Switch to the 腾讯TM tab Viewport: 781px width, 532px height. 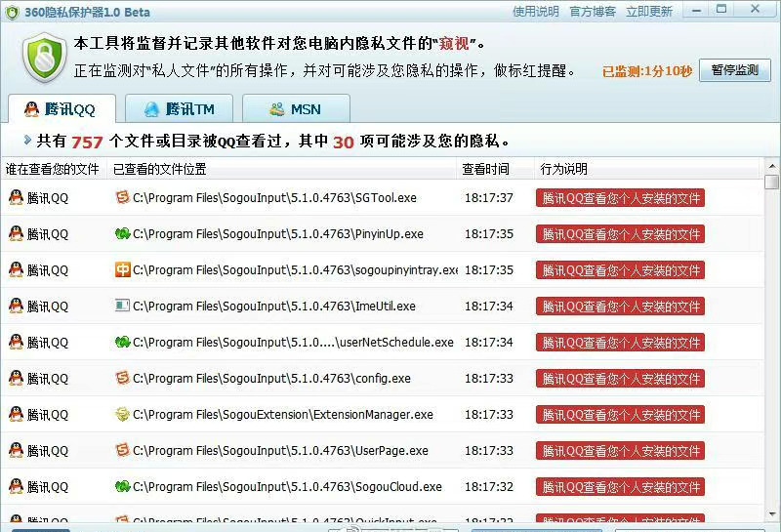tap(179, 108)
